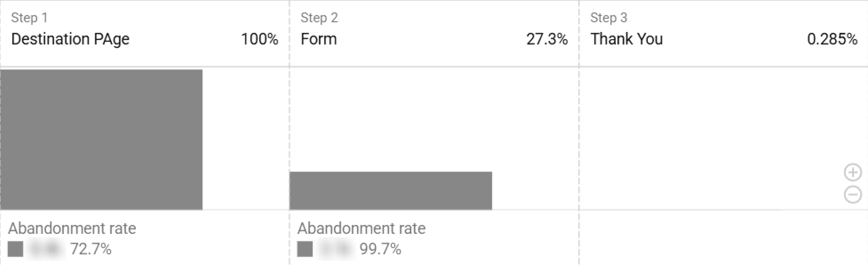Click the Step 3 label

tap(609, 18)
